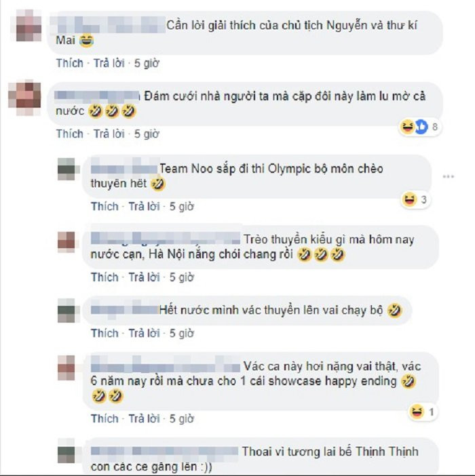Click Trả lời under the Hết nước comment
The image size is (475, 476).
pyautogui.click(x=145, y=334)
